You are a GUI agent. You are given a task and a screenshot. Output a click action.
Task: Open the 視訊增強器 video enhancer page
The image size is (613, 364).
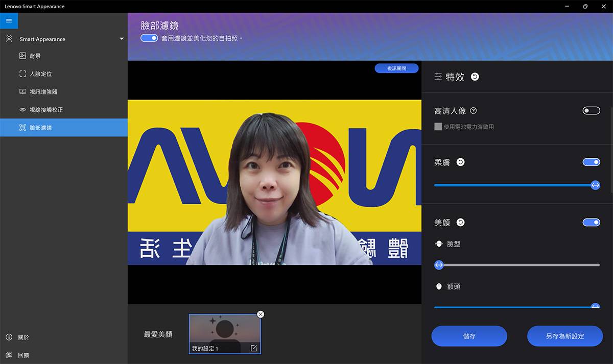click(64, 91)
